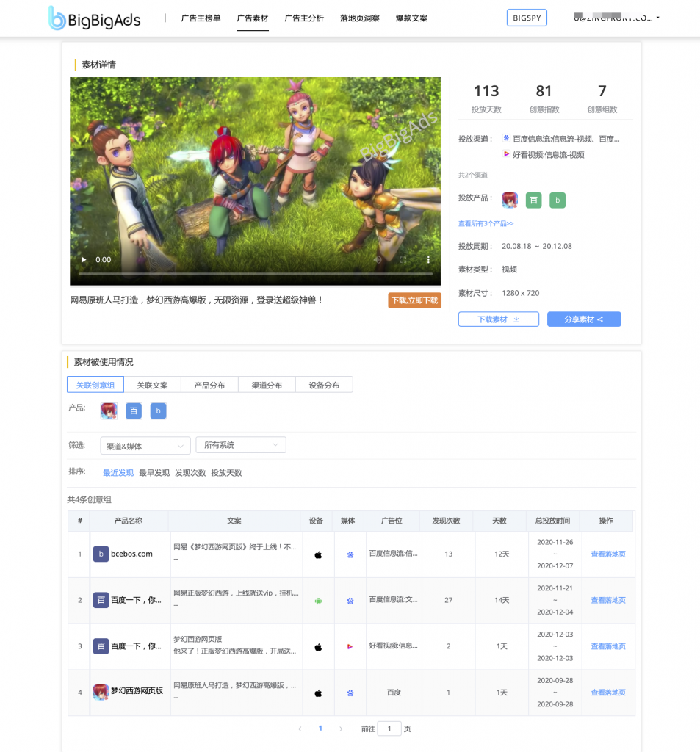Sort by 最近发现
Viewport: 700px width, 752px height.
(x=118, y=472)
